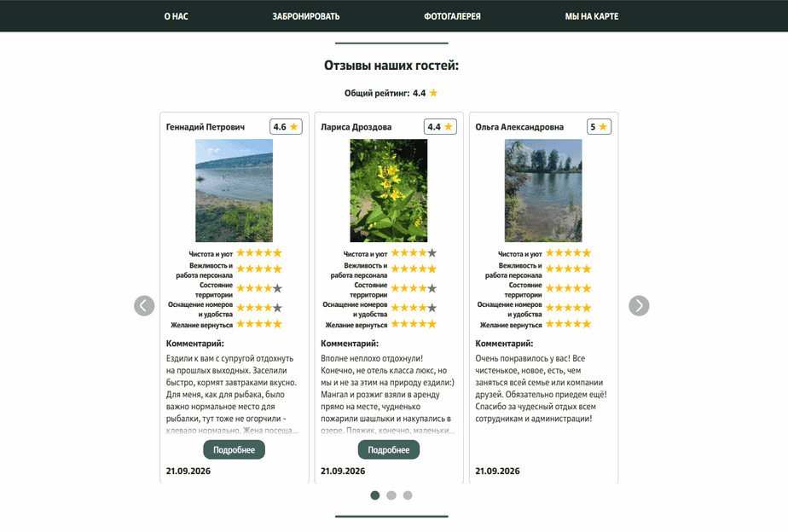Click the name Ольга Александровна
The image size is (788, 532).
(x=519, y=127)
